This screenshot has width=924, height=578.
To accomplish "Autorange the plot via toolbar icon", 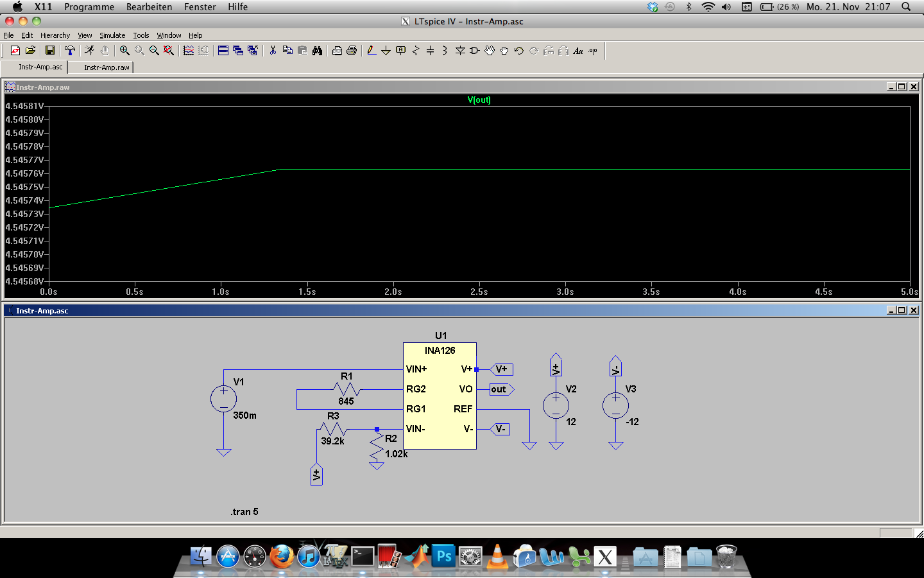I will (x=189, y=51).
